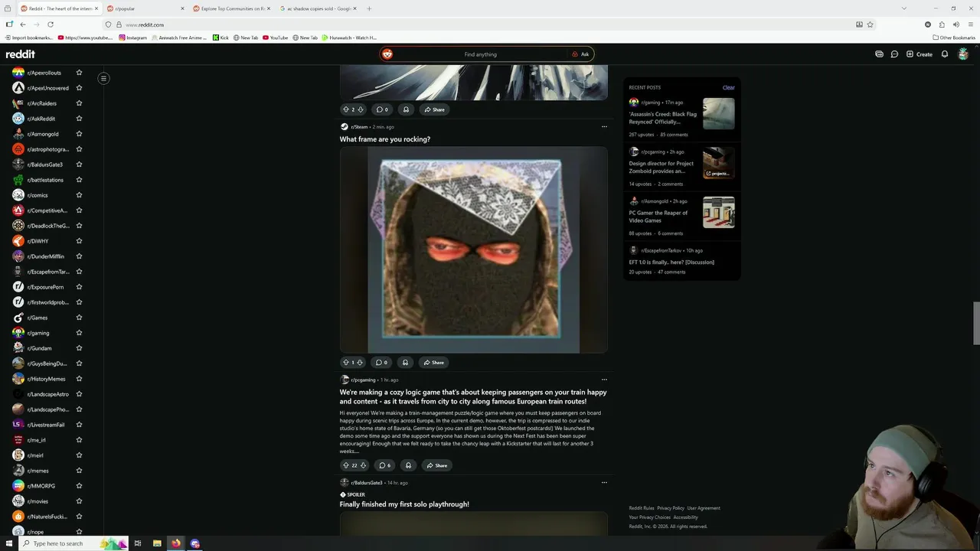Toggle the star for r/ArcRaiders
The image size is (980, 551).
tap(79, 103)
